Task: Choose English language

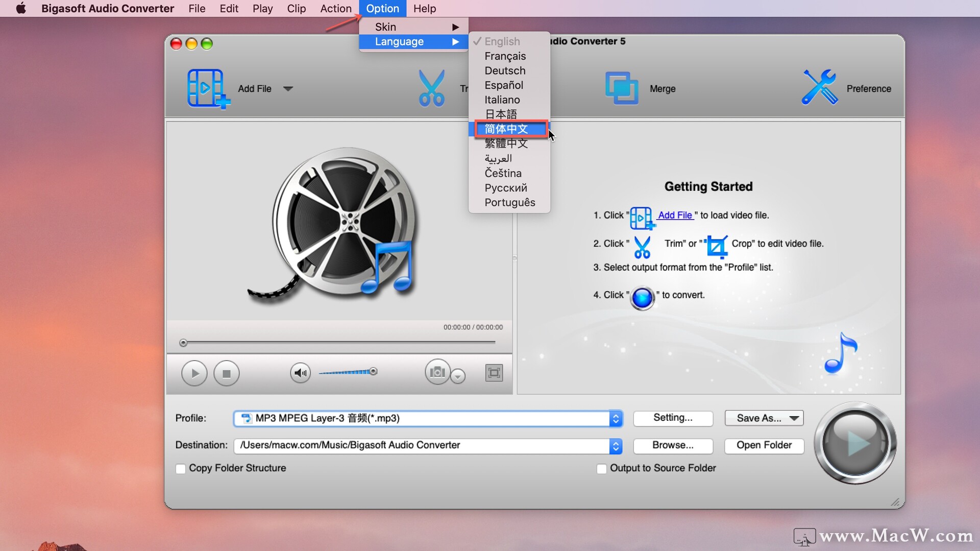Action: (509, 41)
